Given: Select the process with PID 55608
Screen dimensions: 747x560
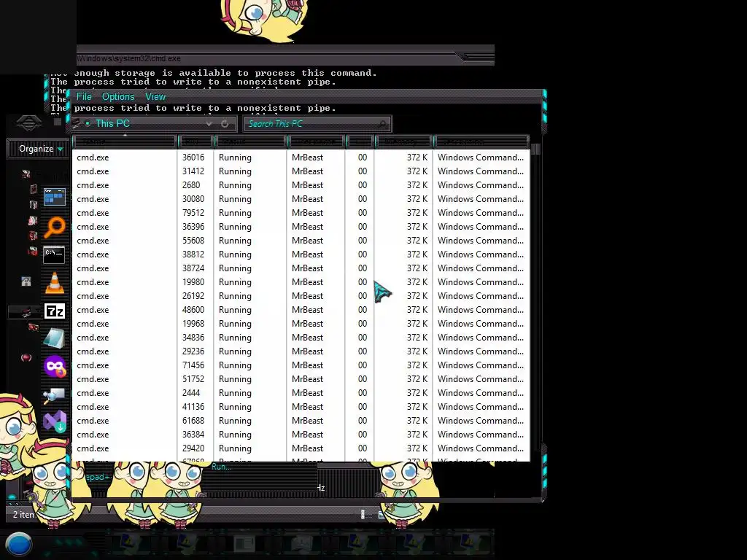Looking at the screenshot, I should [301, 241].
